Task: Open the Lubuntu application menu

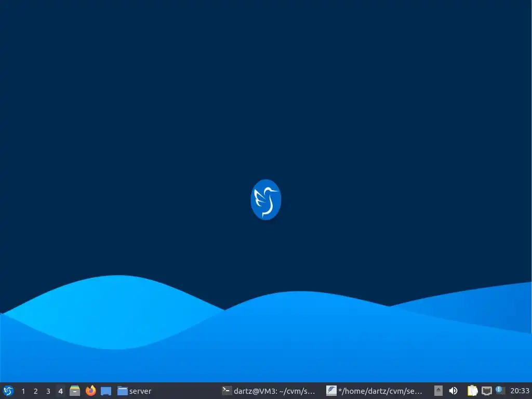Action: point(8,391)
